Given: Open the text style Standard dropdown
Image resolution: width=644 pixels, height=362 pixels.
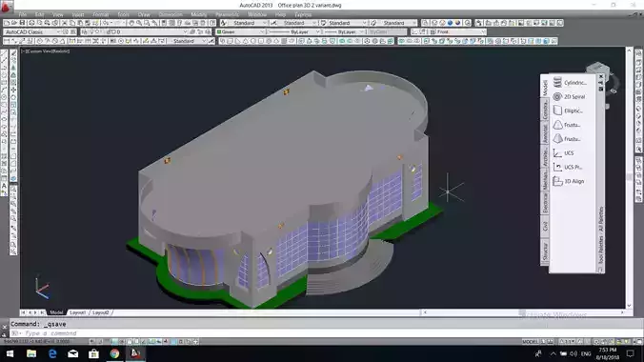Looking at the screenshot, I should tap(248, 23).
